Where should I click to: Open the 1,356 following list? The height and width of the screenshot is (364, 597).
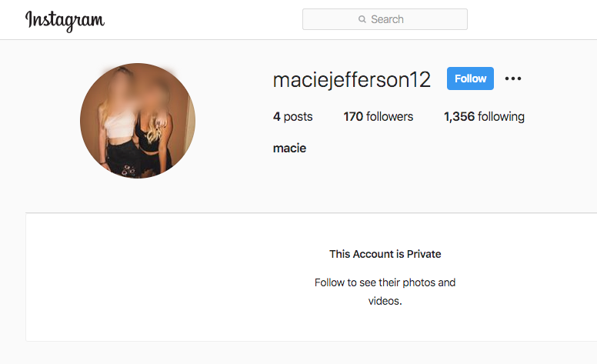pos(485,116)
